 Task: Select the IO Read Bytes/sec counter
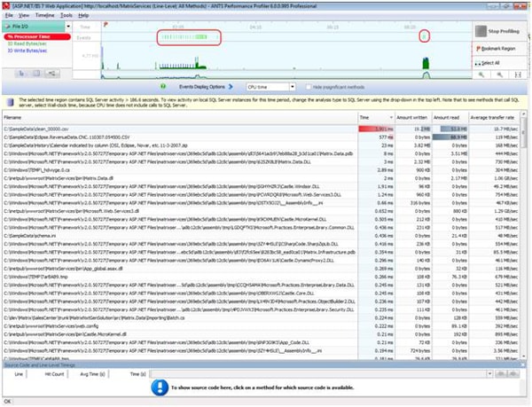[27, 43]
